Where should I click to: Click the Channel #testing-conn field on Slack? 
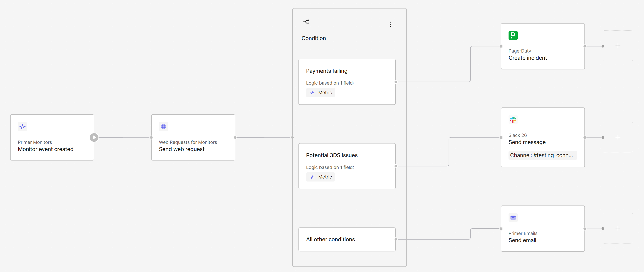coord(543,155)
